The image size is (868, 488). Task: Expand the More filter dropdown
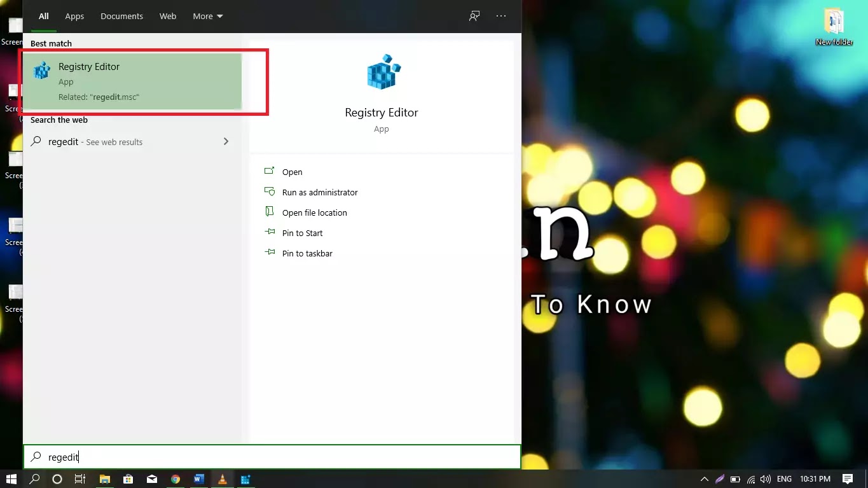pyautogui.click(x=208, y=16)
